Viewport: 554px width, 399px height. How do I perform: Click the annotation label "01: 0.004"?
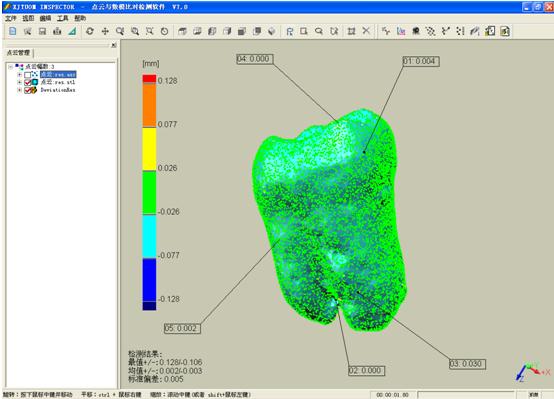coord(421,61)
